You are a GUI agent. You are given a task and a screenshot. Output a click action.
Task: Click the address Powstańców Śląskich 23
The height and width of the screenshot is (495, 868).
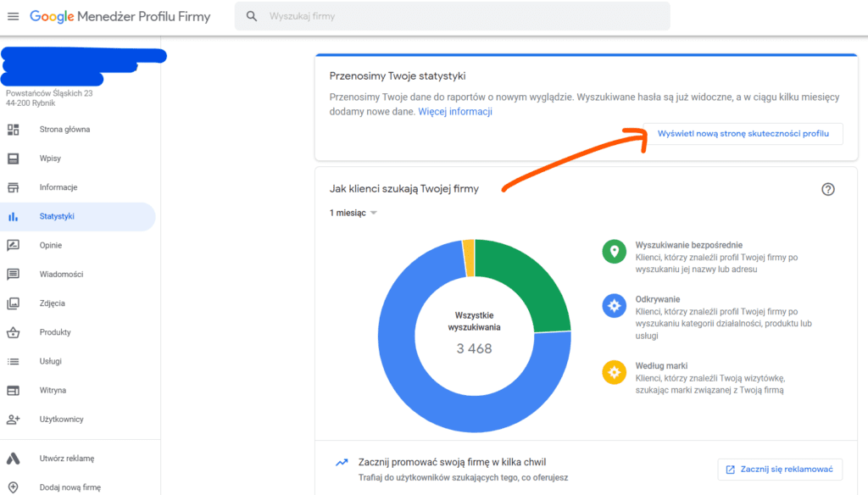pyautogui.click(x=49, y=93)
